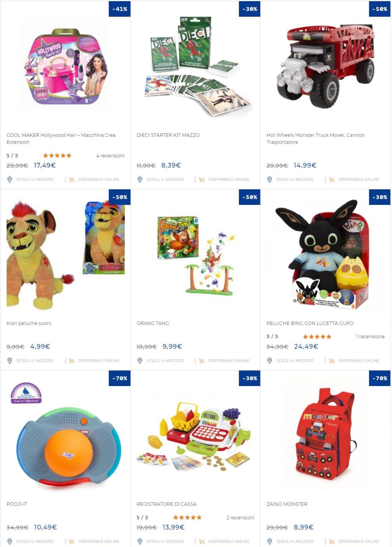392x547 pixels.
Task: Click the cart icon under DIECI STARTER KIT MAZZO
Action: [202, 180]
